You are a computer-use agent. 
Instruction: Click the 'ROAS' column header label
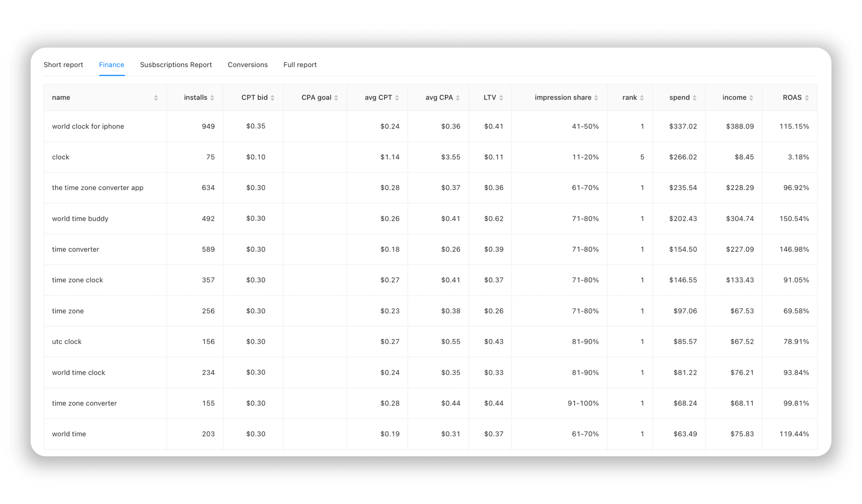pyautogui.click(x=792, y=97)
